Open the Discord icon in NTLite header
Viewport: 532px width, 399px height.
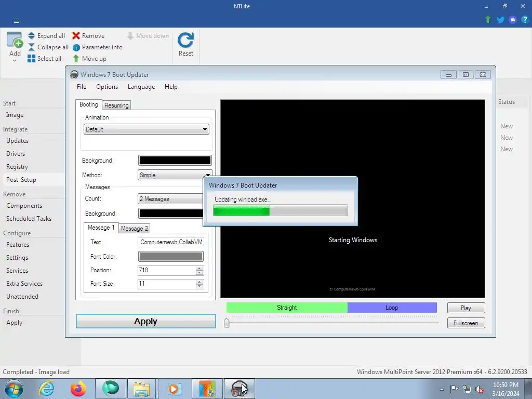coord(513,20)
